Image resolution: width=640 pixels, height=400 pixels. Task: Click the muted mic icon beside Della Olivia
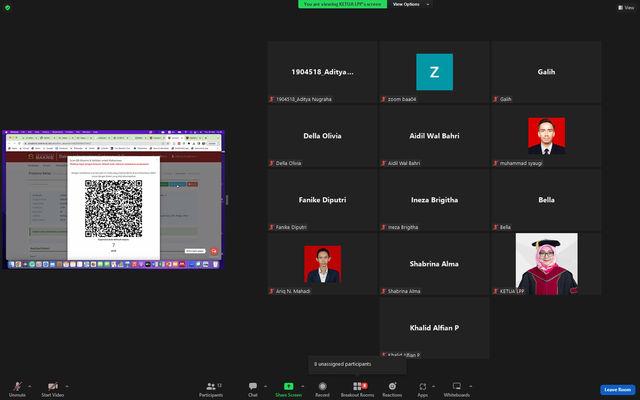click(271, 163)
